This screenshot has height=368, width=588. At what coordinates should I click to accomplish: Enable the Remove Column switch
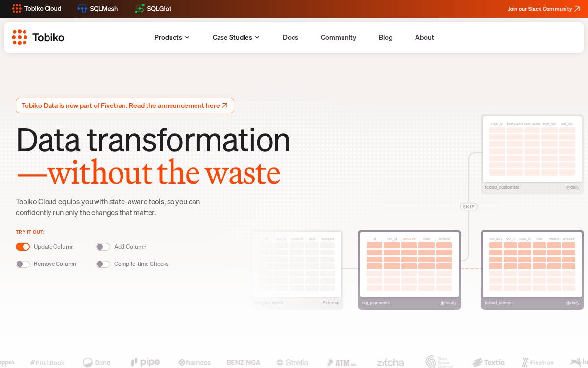click(23, 264)
